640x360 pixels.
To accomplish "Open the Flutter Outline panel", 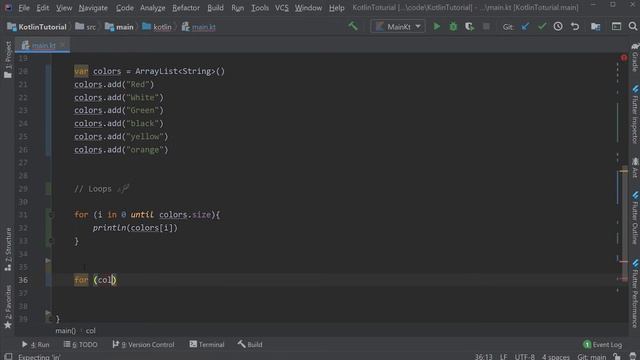I will (x=635, y=218).
